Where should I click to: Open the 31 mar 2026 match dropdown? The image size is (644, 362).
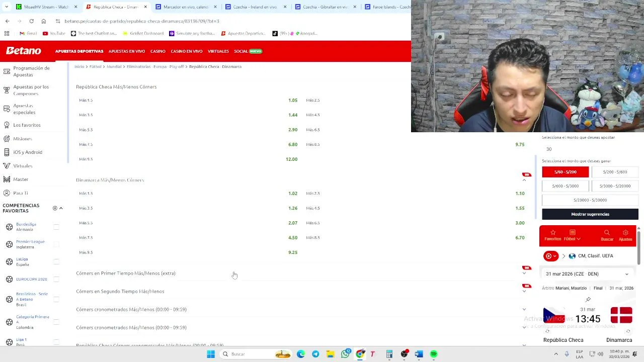(587, 274)
